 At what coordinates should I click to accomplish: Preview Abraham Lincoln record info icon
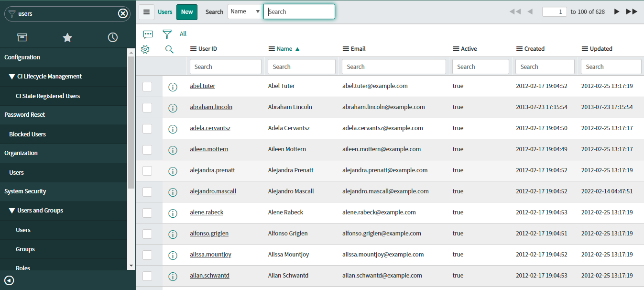coord(173,108)
